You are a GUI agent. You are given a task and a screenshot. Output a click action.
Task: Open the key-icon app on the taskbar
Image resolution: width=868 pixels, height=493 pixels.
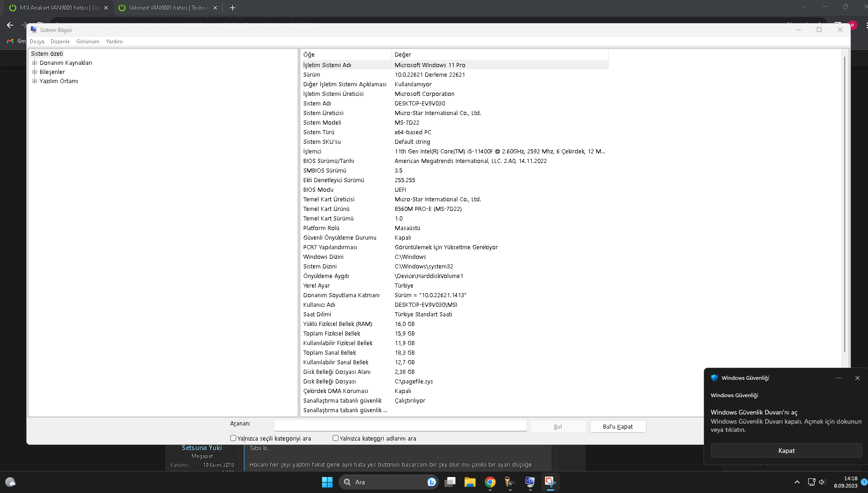[x=510, y=482]
